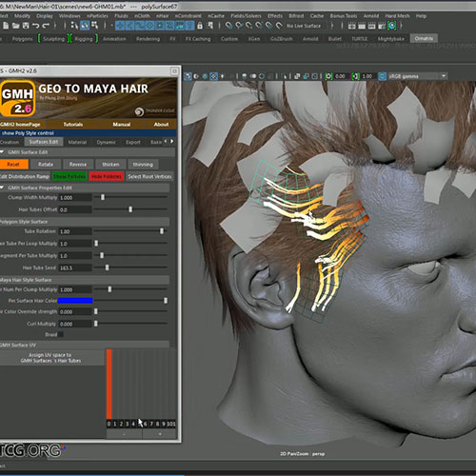Click the lock selection padlock icon
This screenshot has width=476, height=476.
tap(200, 26)
